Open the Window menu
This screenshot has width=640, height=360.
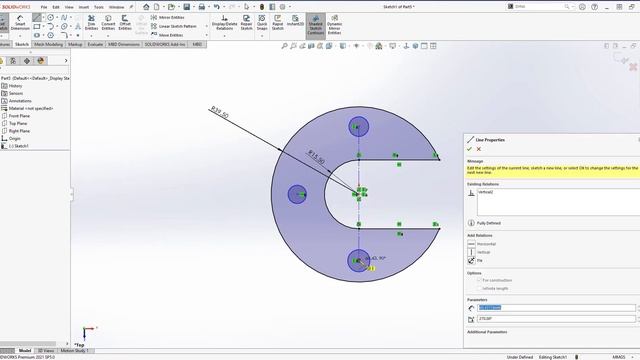click(x=116, y=7)
